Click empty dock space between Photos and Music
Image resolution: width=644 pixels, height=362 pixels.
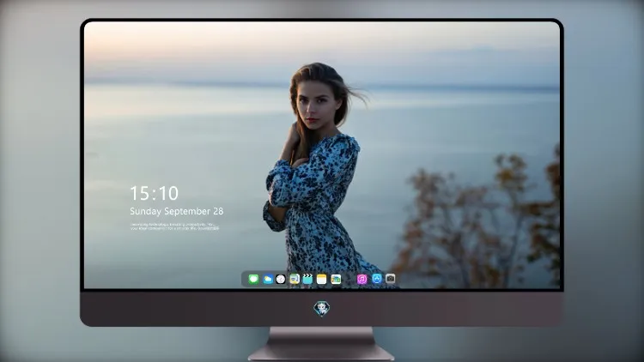[349, 279]
